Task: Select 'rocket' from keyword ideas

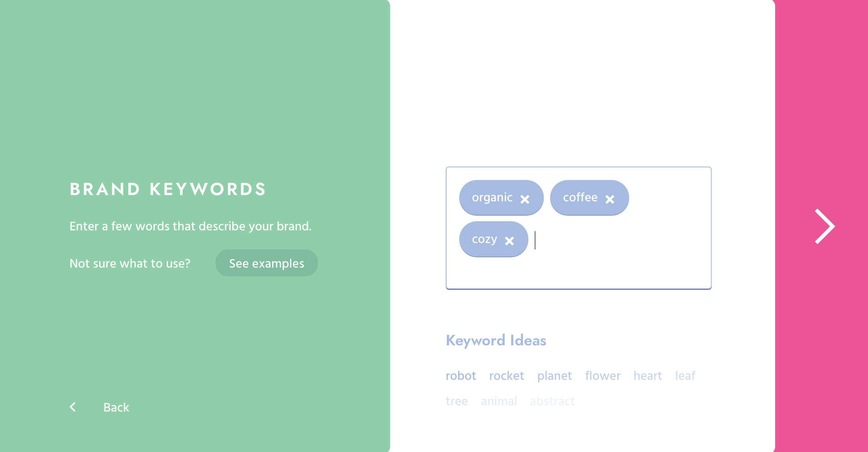Action: 506,376
